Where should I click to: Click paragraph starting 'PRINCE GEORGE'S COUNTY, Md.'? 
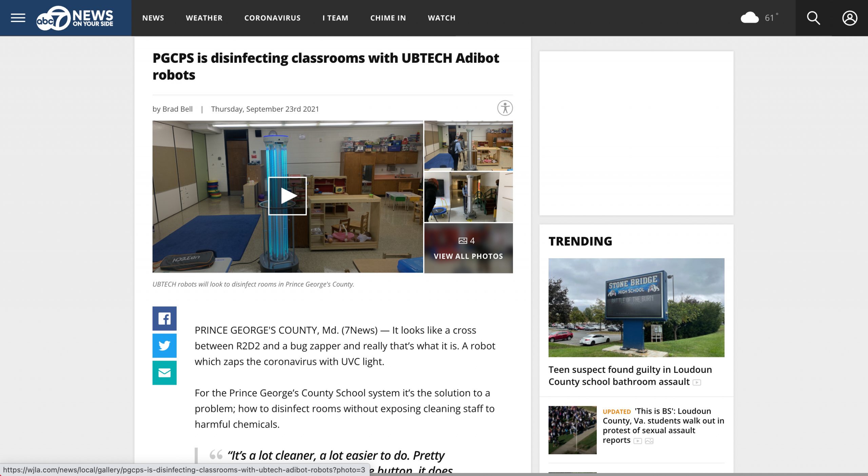tap(345, 346)
